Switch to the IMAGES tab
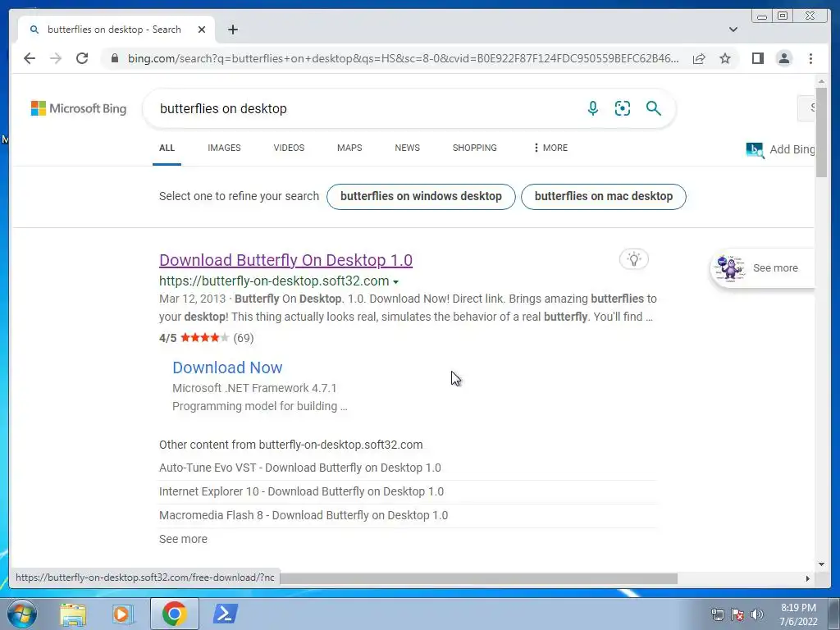The height and width of the screenshot is (630, 840). (x=224, y=148)
